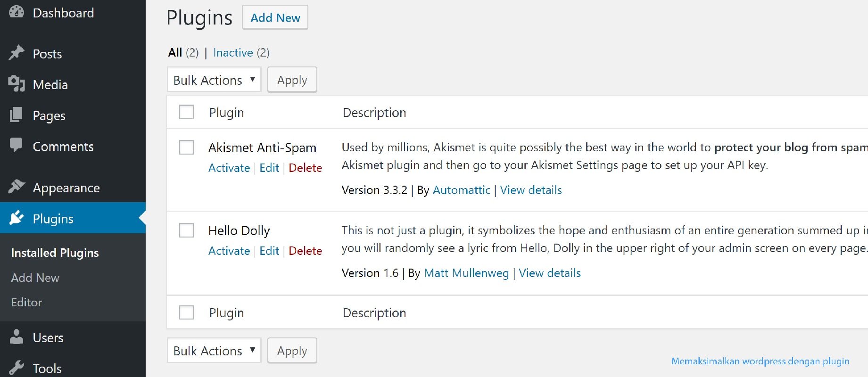
Task: Check the Akismet Anti-Spam checkbox
Action: coord(186,147)
